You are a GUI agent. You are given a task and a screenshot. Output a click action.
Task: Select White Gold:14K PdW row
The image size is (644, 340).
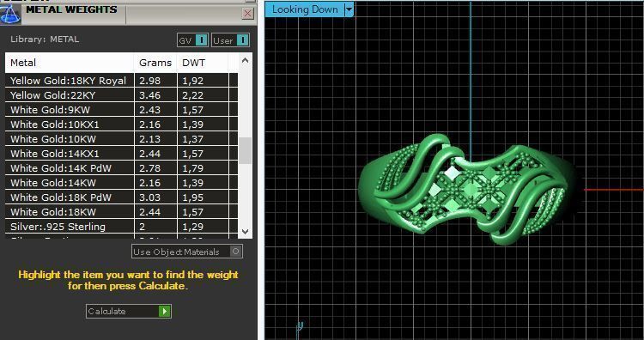pyautogui.click(x=121, y=168)
